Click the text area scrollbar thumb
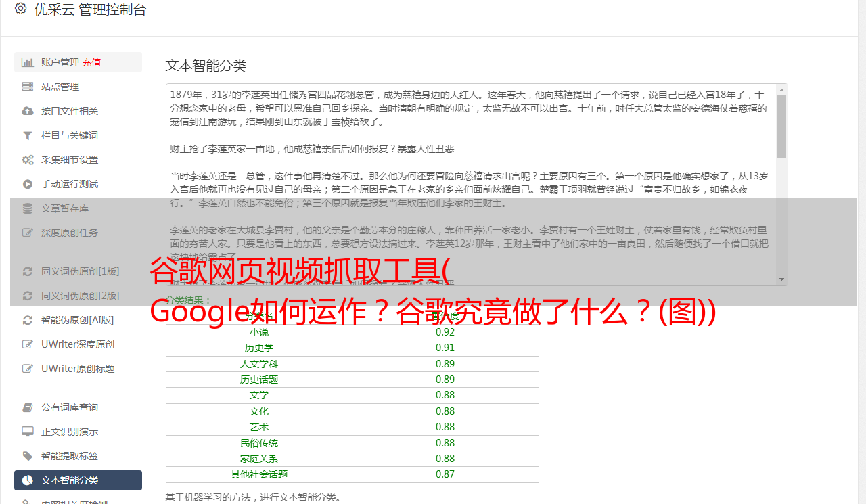 coord(781,126)
